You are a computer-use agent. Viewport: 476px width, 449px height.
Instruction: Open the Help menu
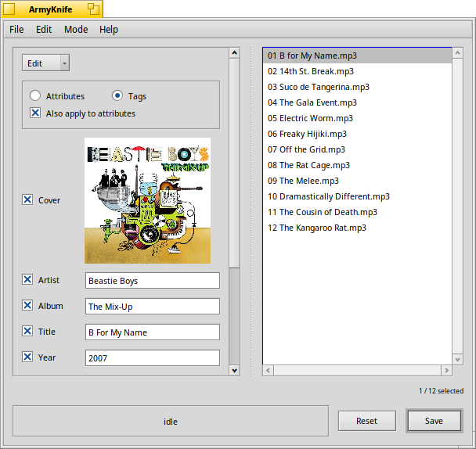click(x=109, y=30)
